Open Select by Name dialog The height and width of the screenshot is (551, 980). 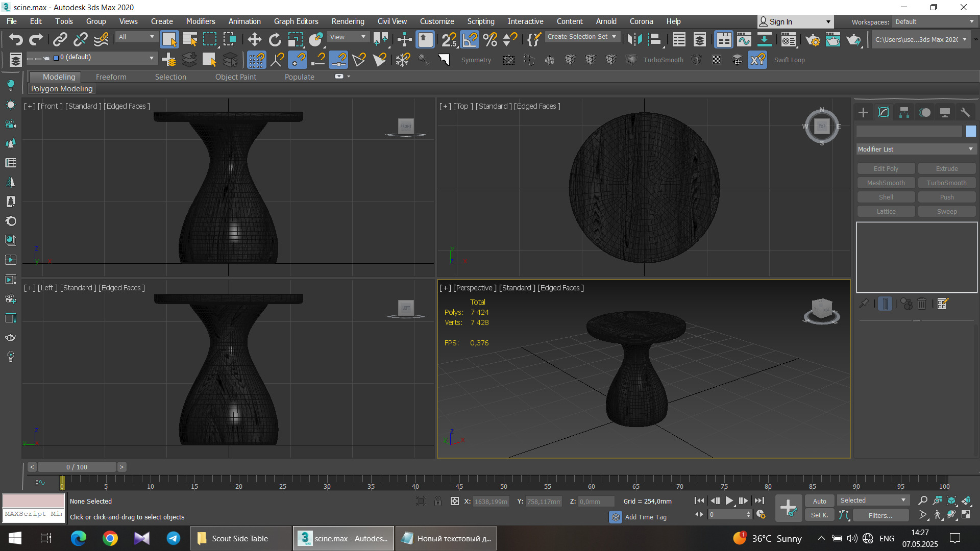tap(190, 39)
